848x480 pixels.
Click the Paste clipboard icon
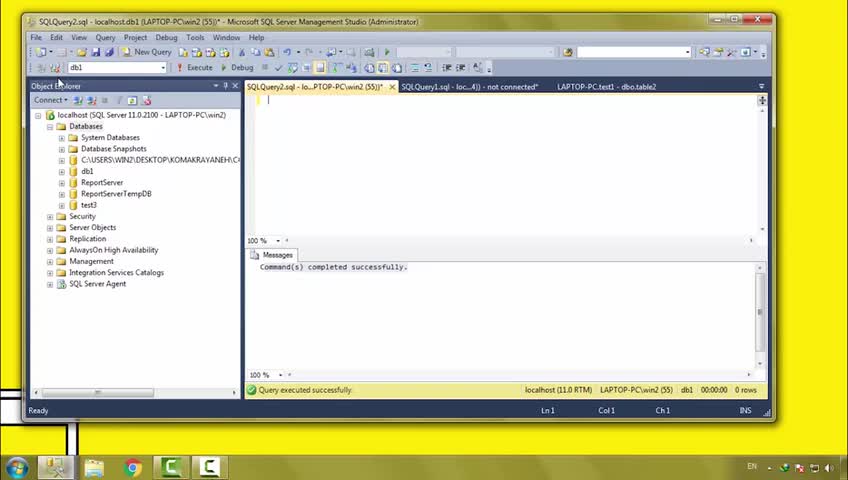point(269,52)
